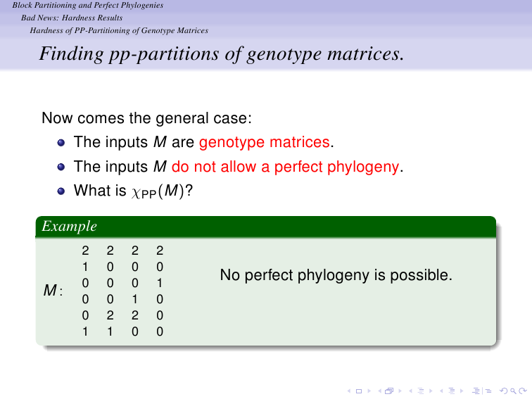Viewport: 532px width, 399px height.
Task: Click the red 'genotype matrices' text
Action: pos(265,142)
